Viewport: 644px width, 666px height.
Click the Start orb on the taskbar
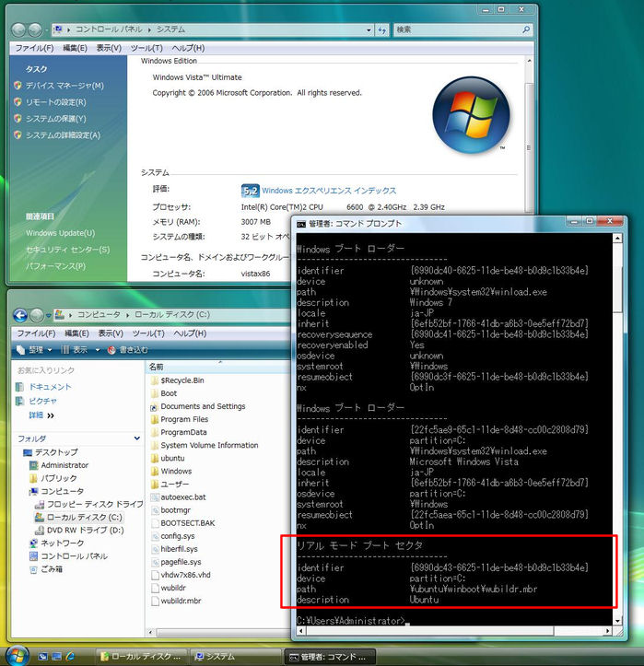(x=16, y=656)
